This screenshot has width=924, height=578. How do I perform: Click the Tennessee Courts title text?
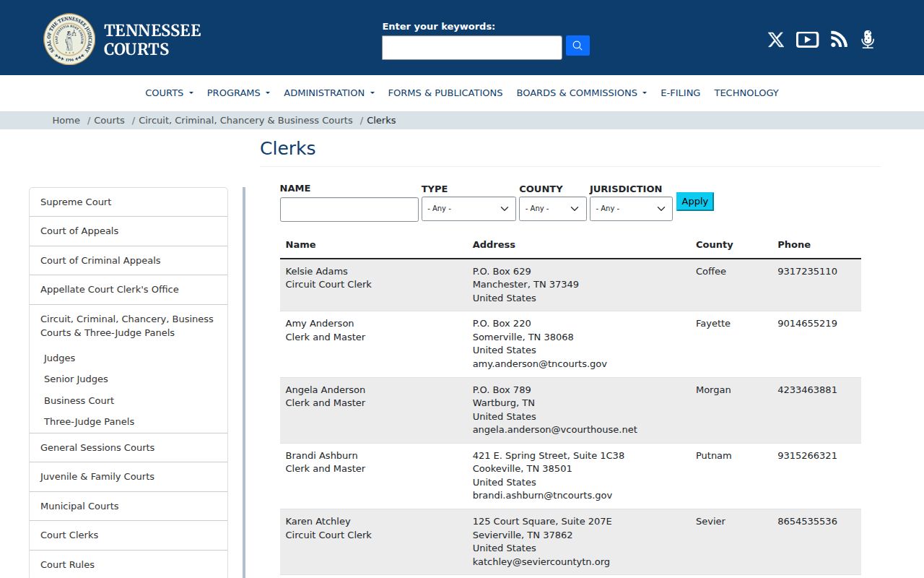click(x=152, y=40)
